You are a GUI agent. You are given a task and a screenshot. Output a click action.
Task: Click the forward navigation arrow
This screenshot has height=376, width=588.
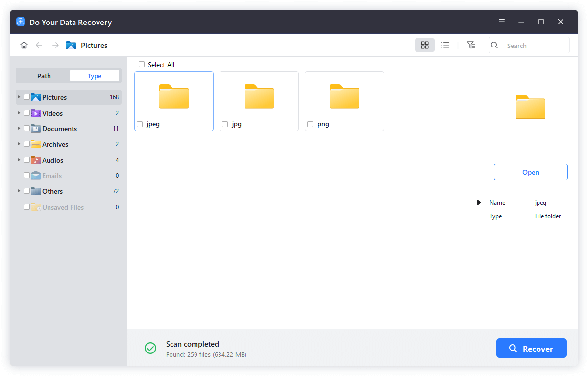55,45
